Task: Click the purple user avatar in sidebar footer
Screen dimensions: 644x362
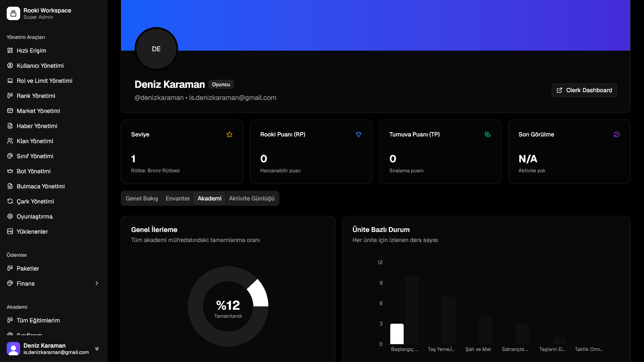Action: [x=13, y=349]
